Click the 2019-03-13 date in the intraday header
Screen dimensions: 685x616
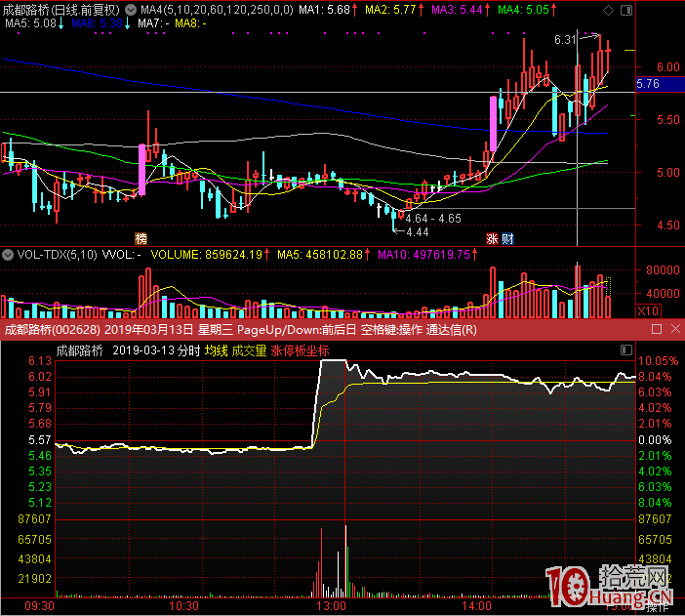click(x=143, y=350)
